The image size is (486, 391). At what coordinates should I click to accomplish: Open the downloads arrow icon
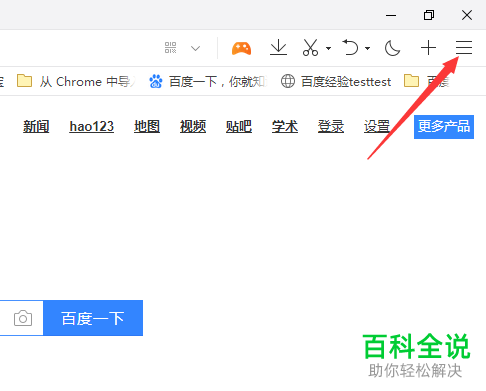click(278, 47)
